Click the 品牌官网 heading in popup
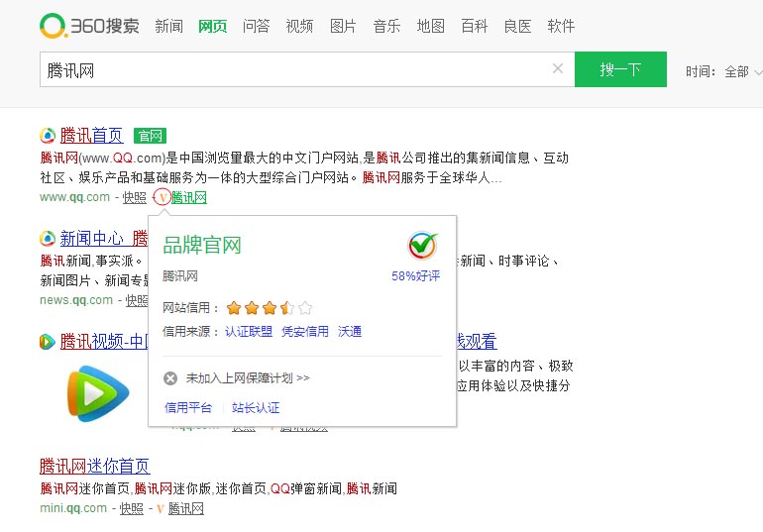Viewport: 763px width, 532px height. [x=202, y=245]
